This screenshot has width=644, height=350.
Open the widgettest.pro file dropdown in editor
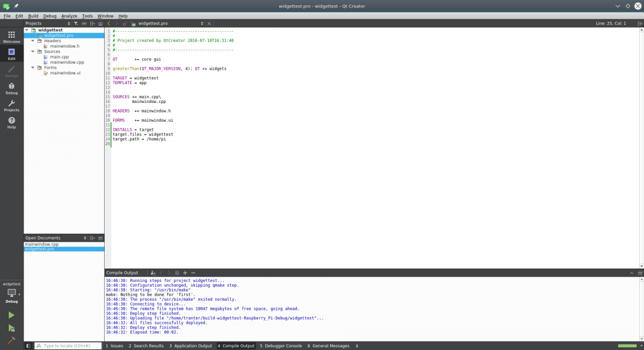click(x=202, y=24)
